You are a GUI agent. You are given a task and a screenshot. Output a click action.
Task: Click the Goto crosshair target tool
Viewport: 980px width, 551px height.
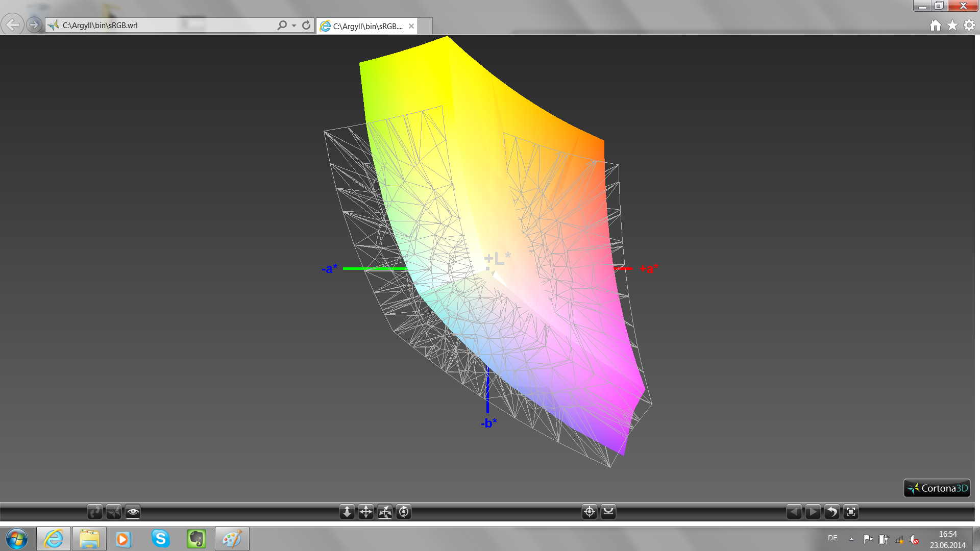pyautogui.click(x=590, y=512)
